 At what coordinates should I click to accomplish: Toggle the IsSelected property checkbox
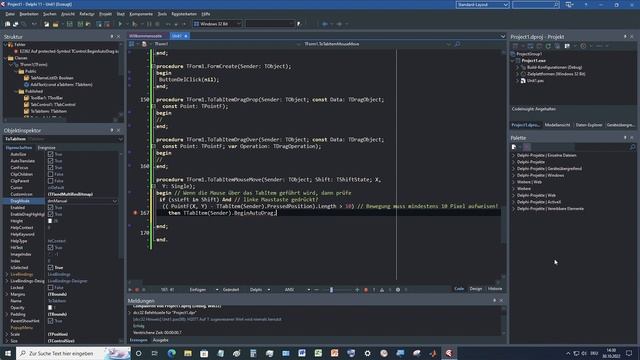tap(51, 268)
